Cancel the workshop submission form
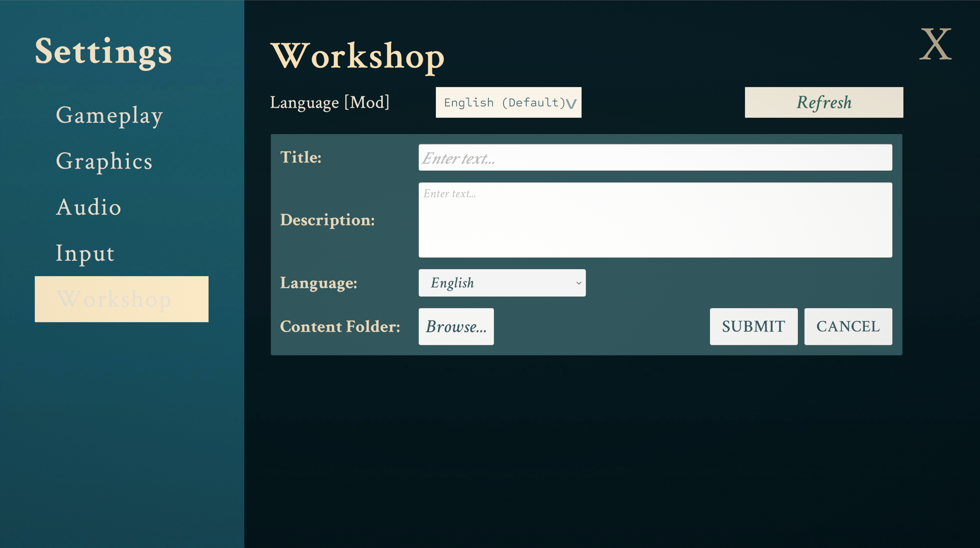980x548 pixels. (x=848, y=327)
